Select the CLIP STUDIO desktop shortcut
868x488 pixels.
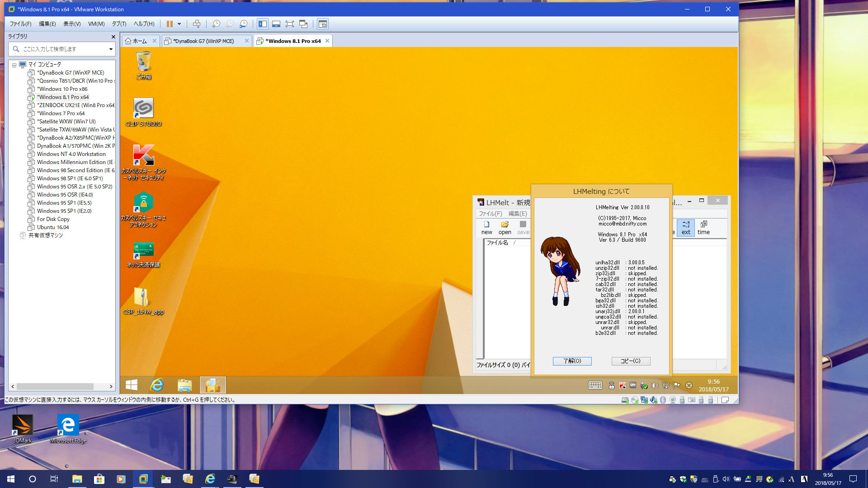click(x=143, y=112)
